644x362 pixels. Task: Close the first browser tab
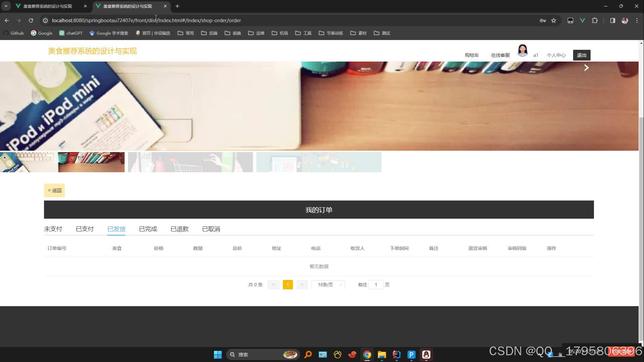pyautogui.click(x=85, y=6)
